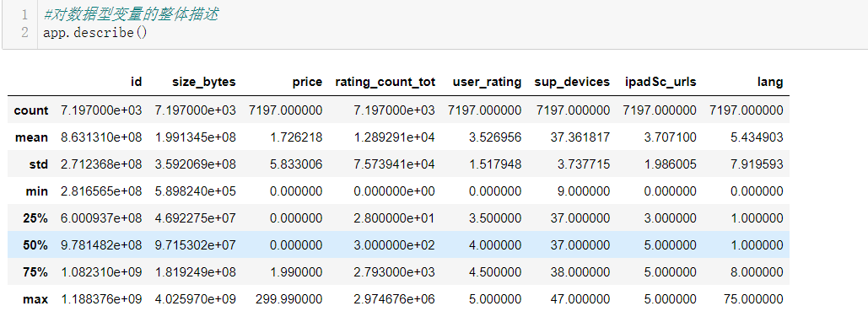Click 25% id value 6.000937e+08
The height and width of the screenshot is (322, 868).
101,218
